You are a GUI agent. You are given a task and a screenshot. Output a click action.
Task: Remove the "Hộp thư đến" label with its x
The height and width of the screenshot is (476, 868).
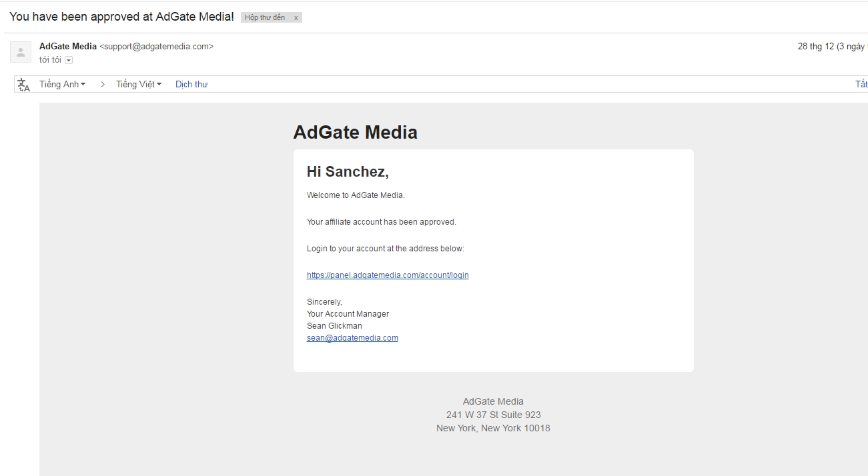click(296, 17)
